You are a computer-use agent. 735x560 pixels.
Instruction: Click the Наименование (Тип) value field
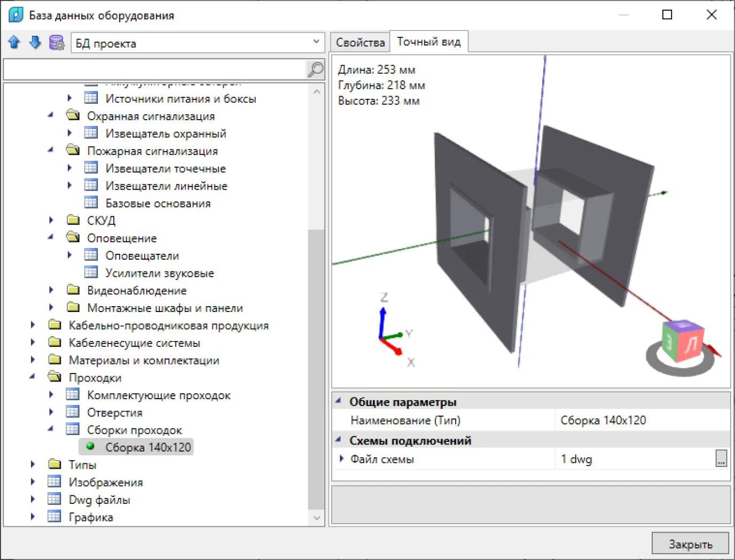click(x=641, y=421)
